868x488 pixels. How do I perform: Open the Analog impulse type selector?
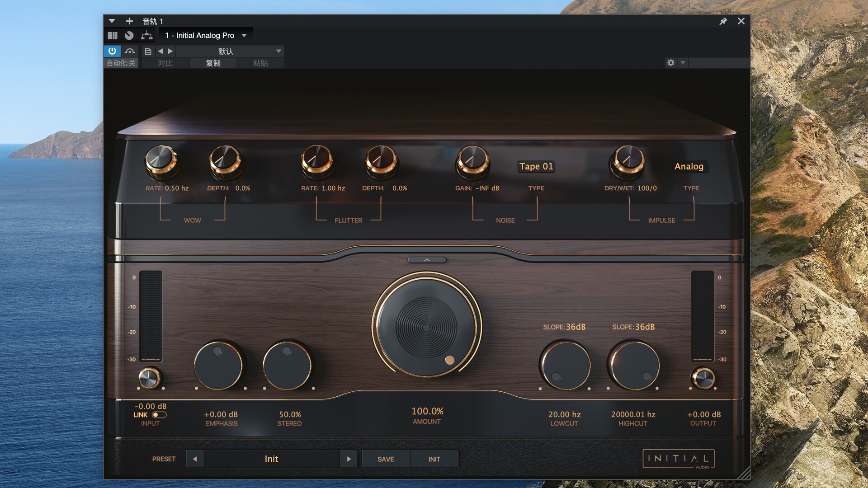point(689,166)
